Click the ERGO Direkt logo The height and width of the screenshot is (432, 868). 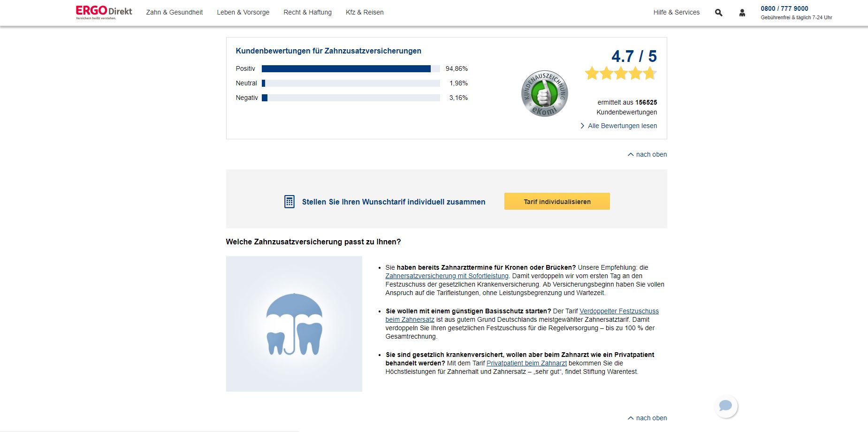tap(104, 12)
